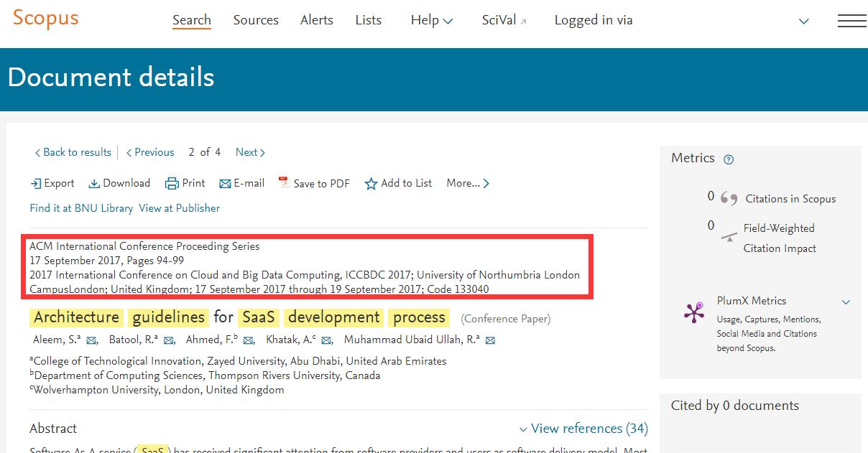Click the 17 September 2017, Pages 94-99 line

(x=106, y=261)
